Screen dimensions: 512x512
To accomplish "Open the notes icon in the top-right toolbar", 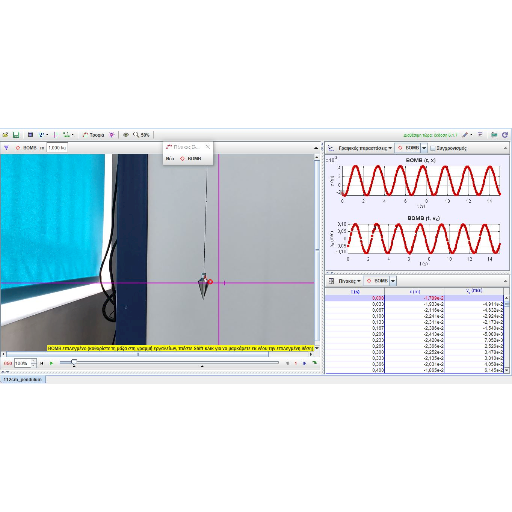I will coord(480,134).
